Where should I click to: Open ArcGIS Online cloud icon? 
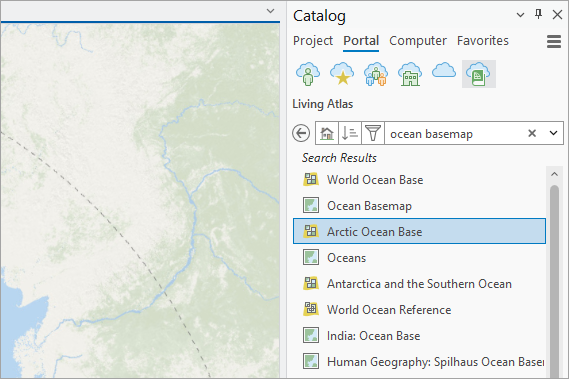(444, 70)
